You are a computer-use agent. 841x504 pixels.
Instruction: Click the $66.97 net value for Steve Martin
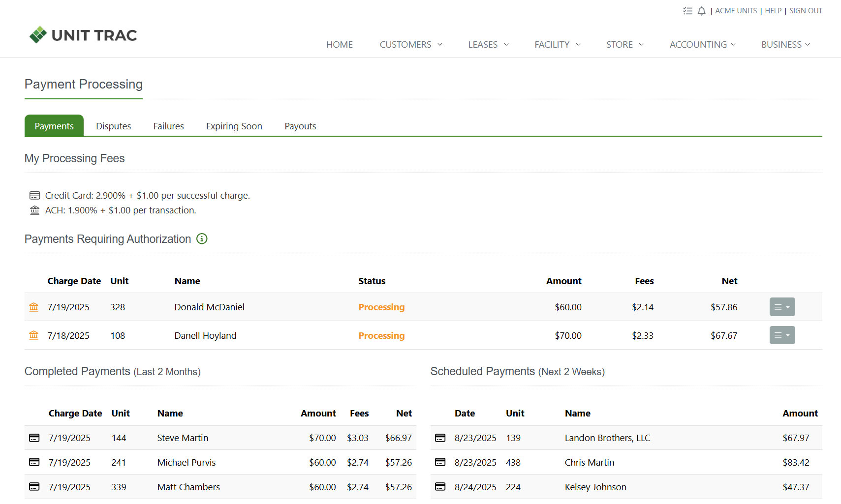click(x=398, y=438)
